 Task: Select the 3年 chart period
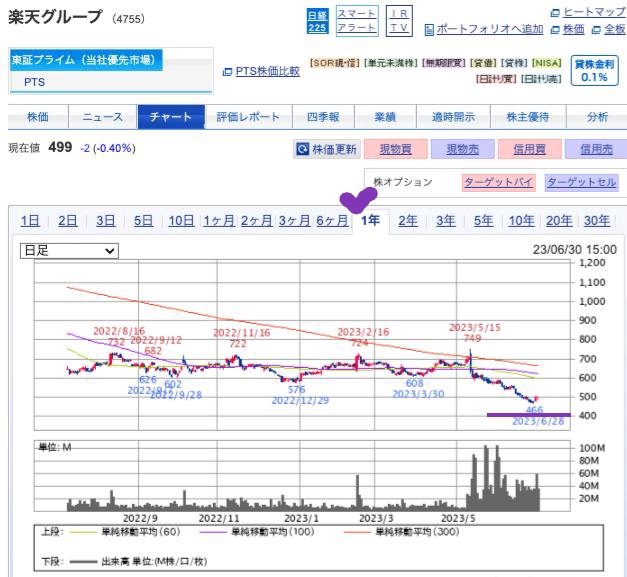coord(445,220)
